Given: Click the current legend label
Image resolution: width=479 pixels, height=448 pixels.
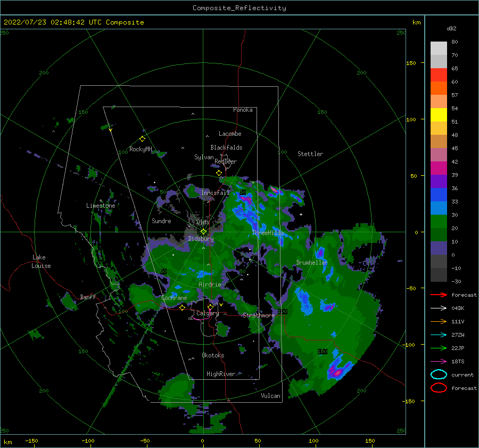Looking at the screenshot, I should (x=463, y=375).
